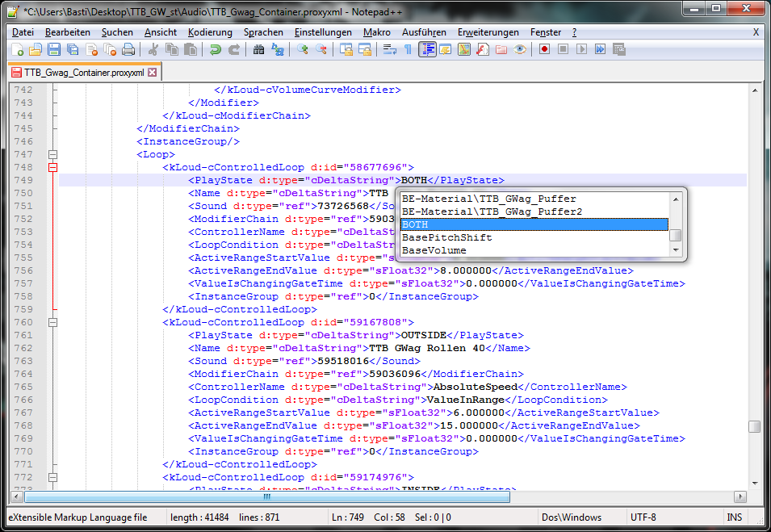Viewport: 771px width, 532px height.
Task: Click the editor's vertical scrollbar thumb
Action: click(753, 427)
